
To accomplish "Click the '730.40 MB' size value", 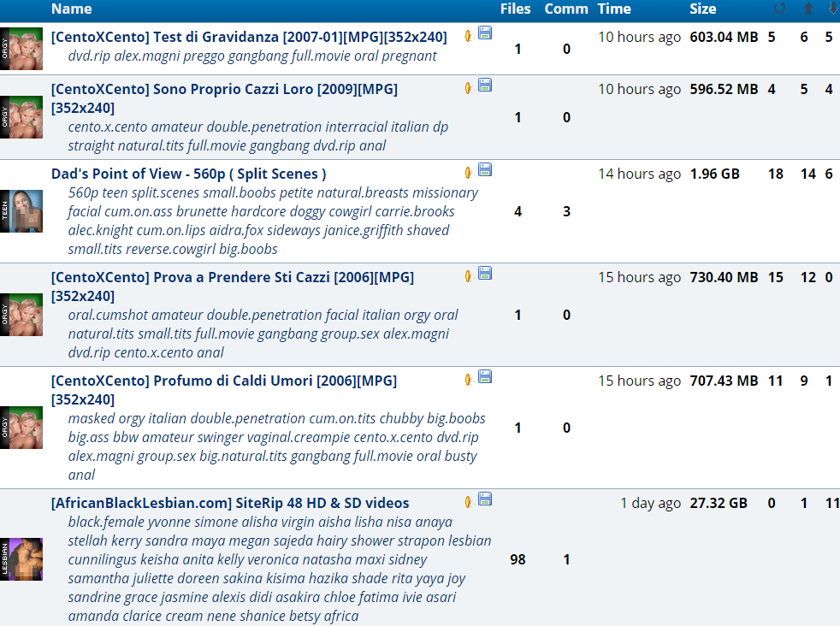I will (x=724, y=277).
